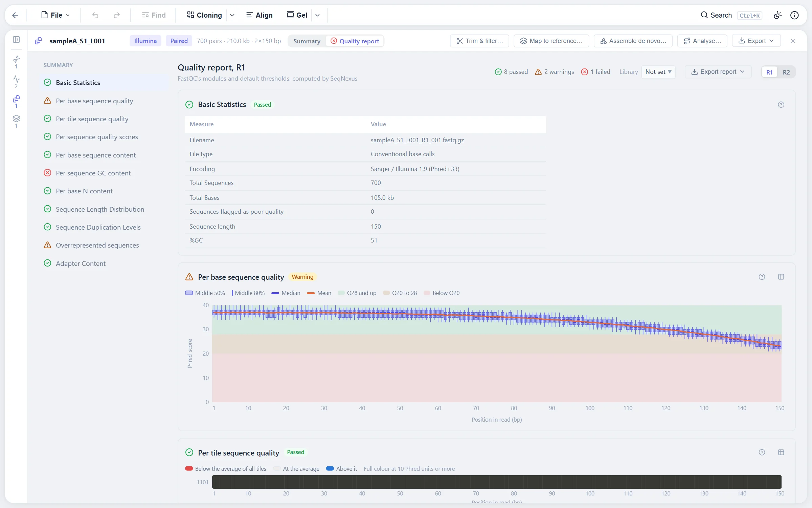The image size is (812, 508).
Task: Open the read sets sidebar icon
Action: [16, 101]
